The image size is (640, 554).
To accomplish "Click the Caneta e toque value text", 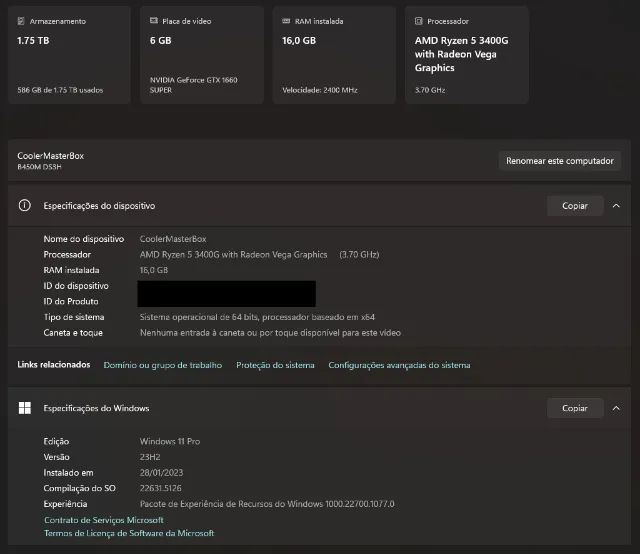I will (270, 333).
